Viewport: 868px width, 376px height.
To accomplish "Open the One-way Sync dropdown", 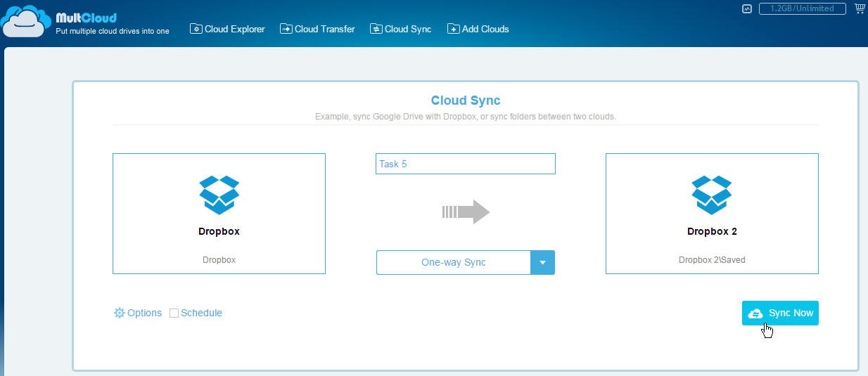I will coord(465,262).
